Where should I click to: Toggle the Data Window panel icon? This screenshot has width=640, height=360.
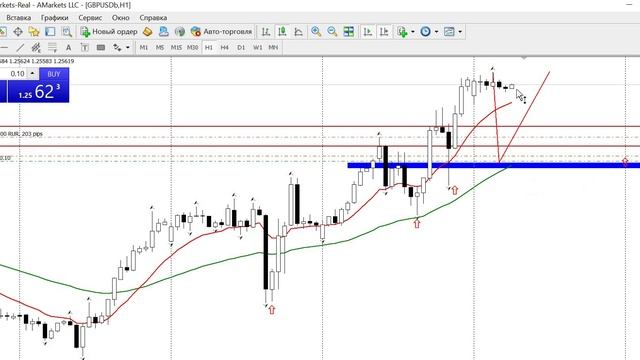click(x=50, y=32)
